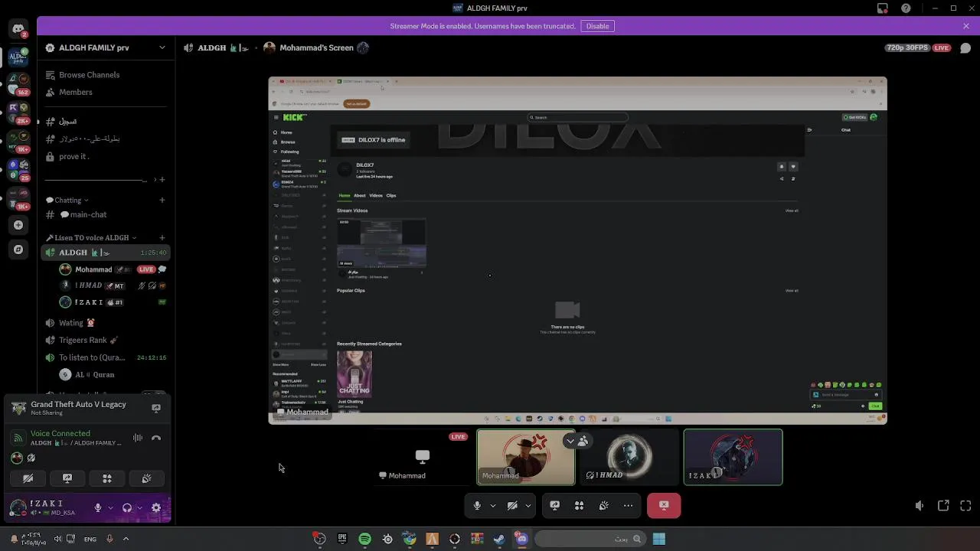Select the ! ZAKI participant tile

tap(733, 457)
